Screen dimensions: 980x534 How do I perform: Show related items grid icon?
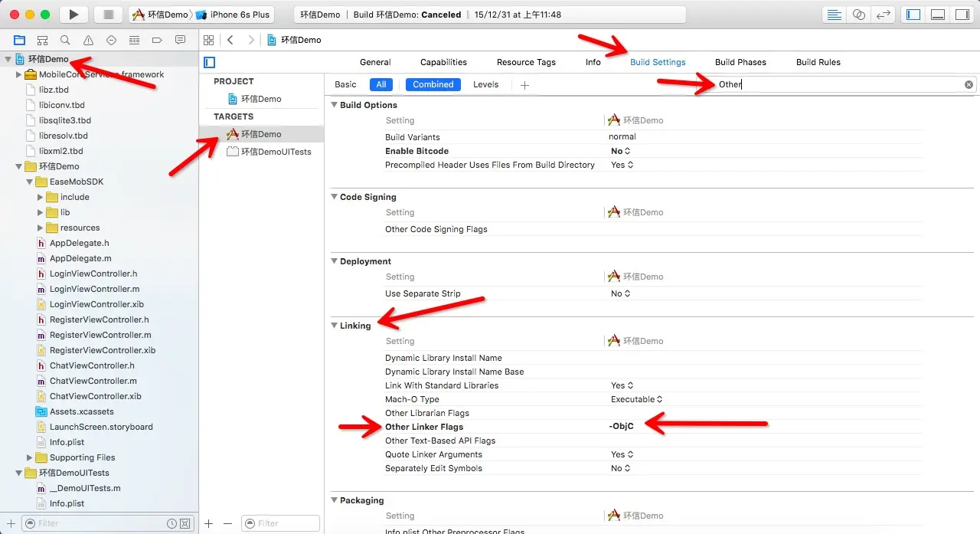point(209,40)
